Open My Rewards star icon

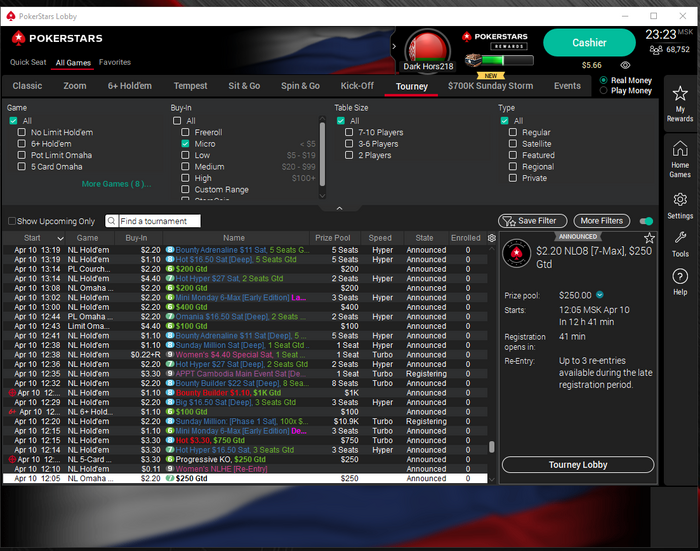point(680,94)
